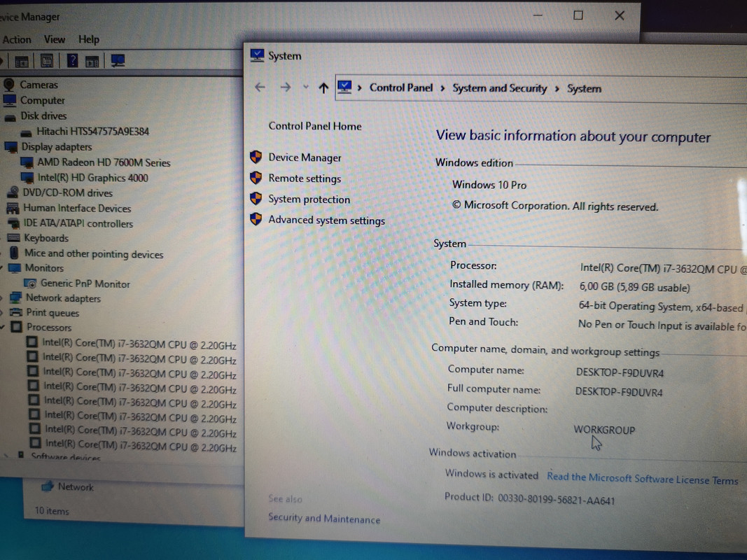Select IDE ATA/ATAPI controllers category

point(78,223)
